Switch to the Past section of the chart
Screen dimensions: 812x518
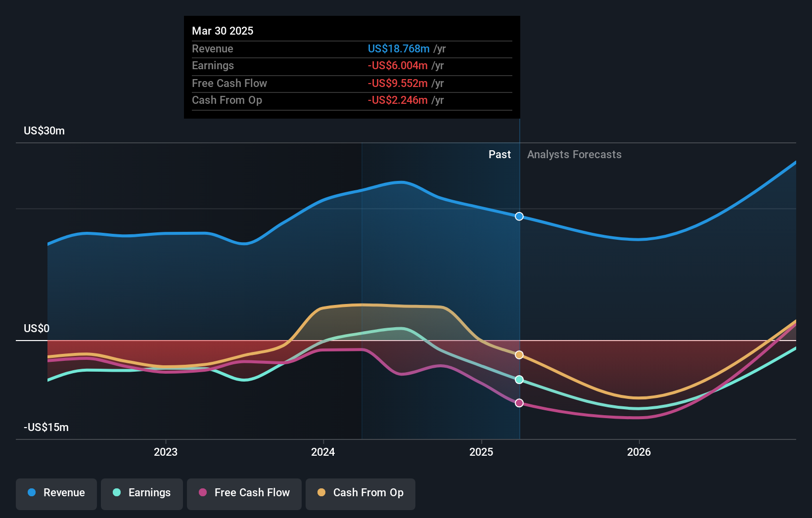(x=499, y=154)
